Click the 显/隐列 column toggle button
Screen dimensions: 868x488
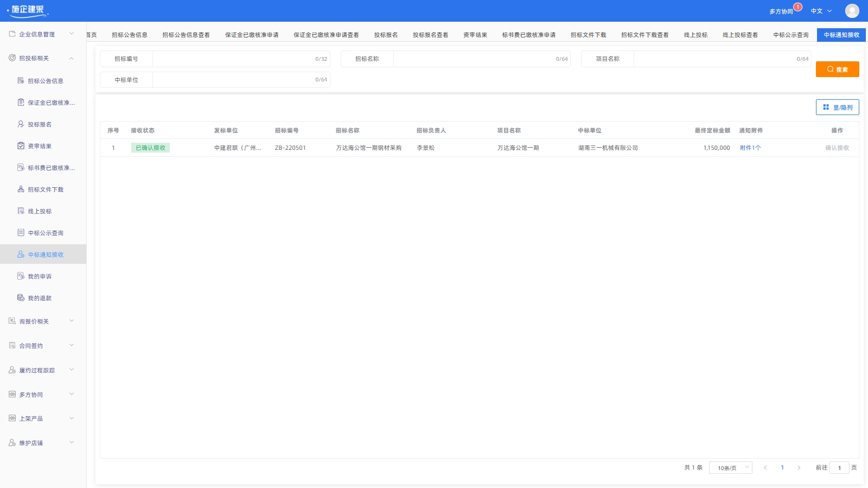tap(837, 107)
